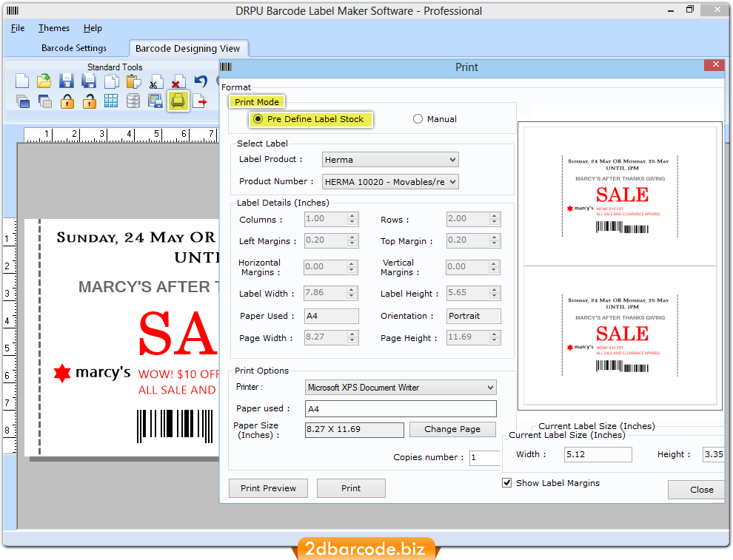
Task: Increase the Columns value with up arrow
Action: coord(353,216)
